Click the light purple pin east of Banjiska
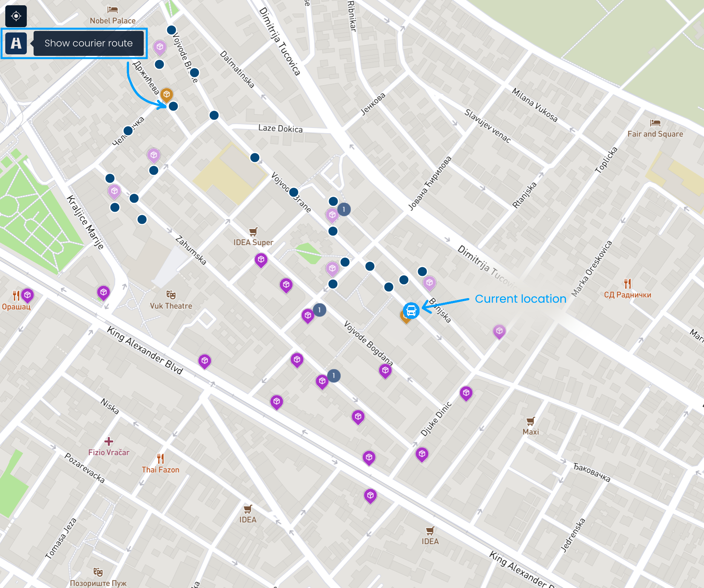704x588 pixels. 499,332
